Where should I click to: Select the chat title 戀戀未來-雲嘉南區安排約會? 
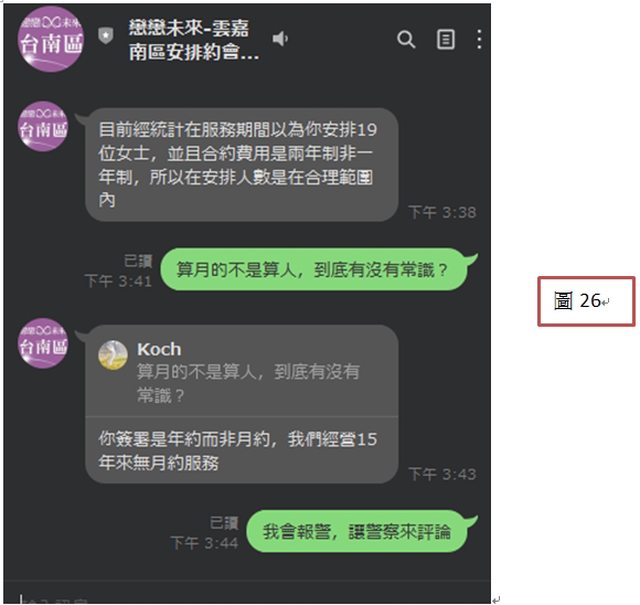(x=194, y=40)
